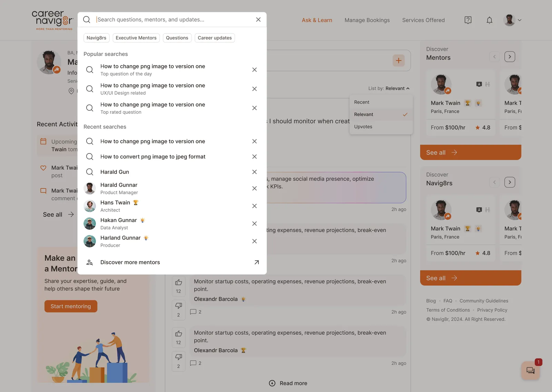Go to next Discover Mentors card
The image size is (552, 392).
click(x=510, y=57)
